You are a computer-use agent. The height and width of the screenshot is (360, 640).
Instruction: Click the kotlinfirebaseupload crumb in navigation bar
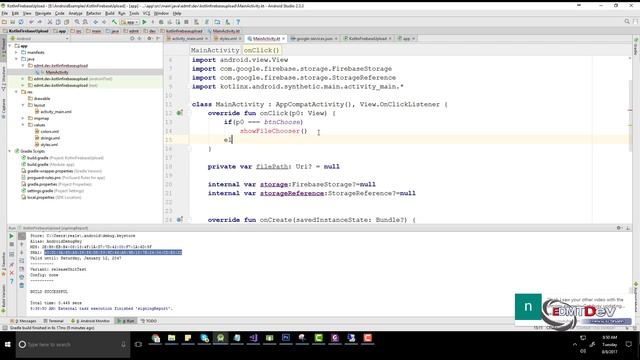click(x=182, y=31)
